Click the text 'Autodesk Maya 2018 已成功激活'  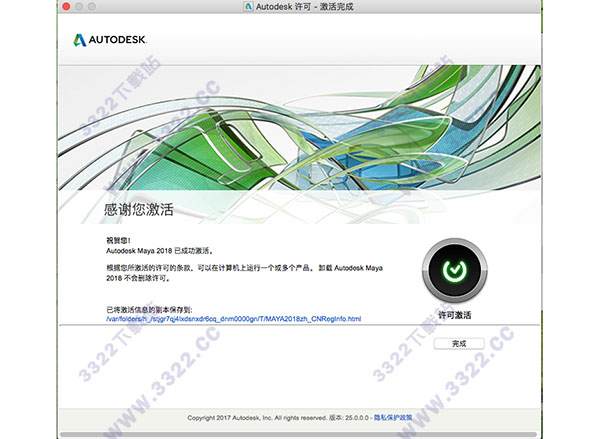159,251
